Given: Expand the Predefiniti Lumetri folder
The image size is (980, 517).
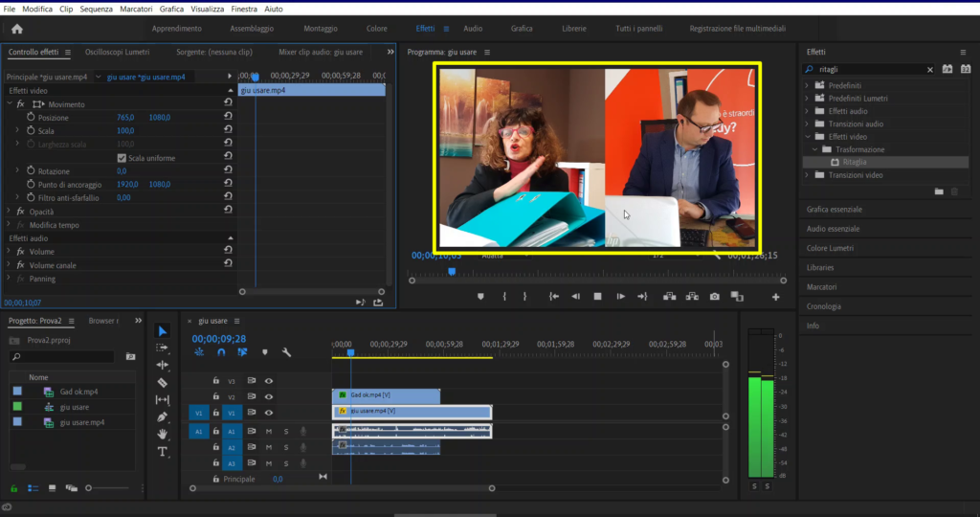Looking at the screenshot, I should tap(807, 99).
